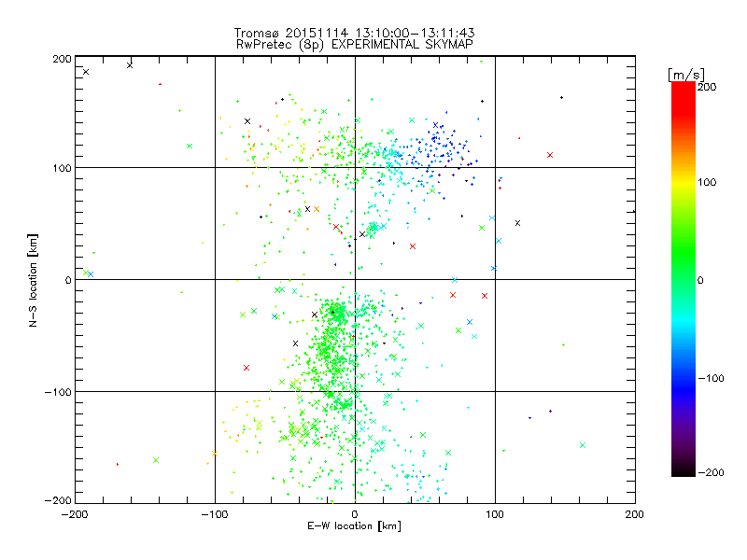Click the colorbar's yellow region near 100
Viewport: 747px width, 560px height.
684,182
